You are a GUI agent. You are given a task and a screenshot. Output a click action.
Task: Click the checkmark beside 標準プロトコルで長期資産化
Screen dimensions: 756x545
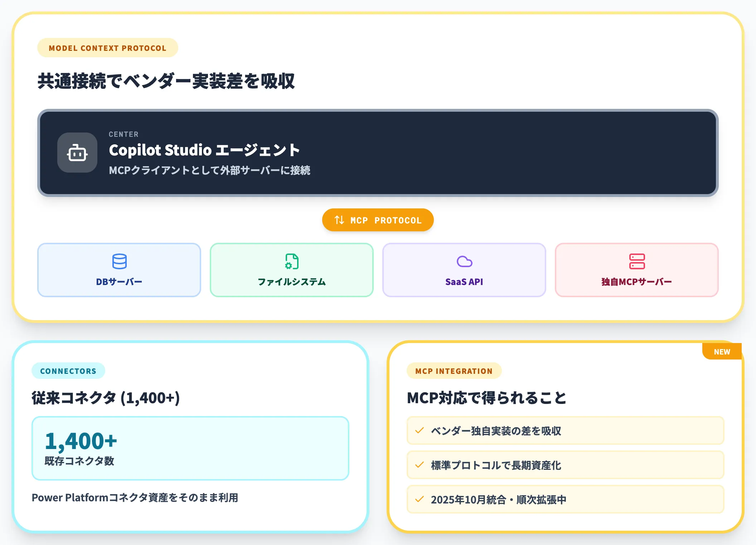click(420, 465)
